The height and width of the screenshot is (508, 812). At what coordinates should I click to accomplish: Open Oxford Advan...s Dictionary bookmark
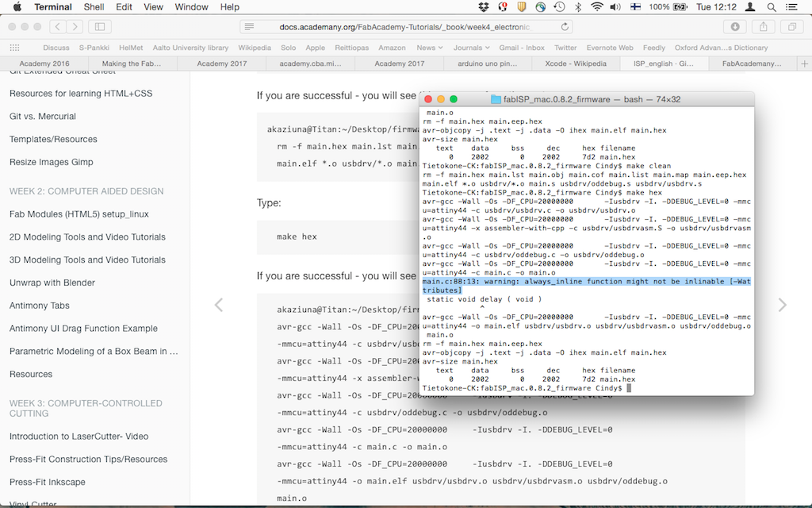pos(721,47)
